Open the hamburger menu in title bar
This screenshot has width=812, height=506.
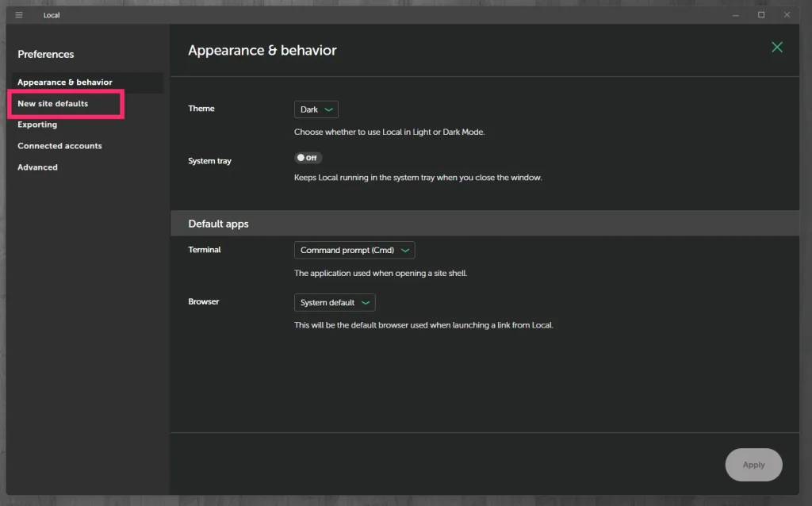pyautogui.click(x=19, y=15)
